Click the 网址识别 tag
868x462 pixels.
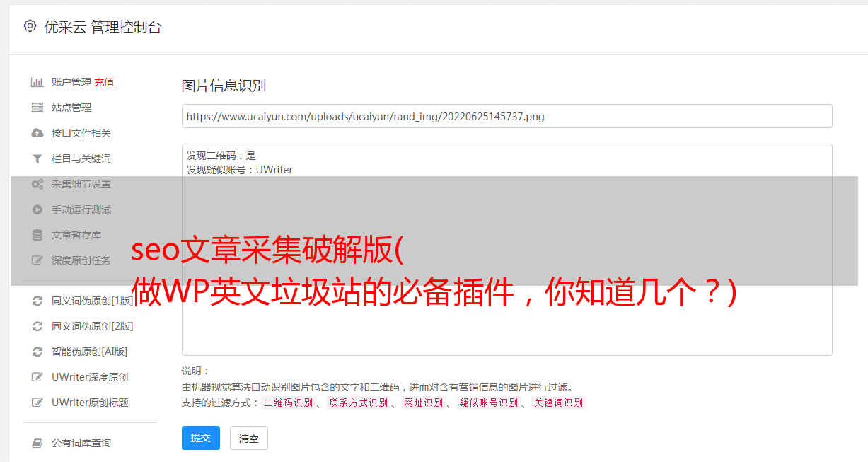pyautogui.click(x=423, y=403)
